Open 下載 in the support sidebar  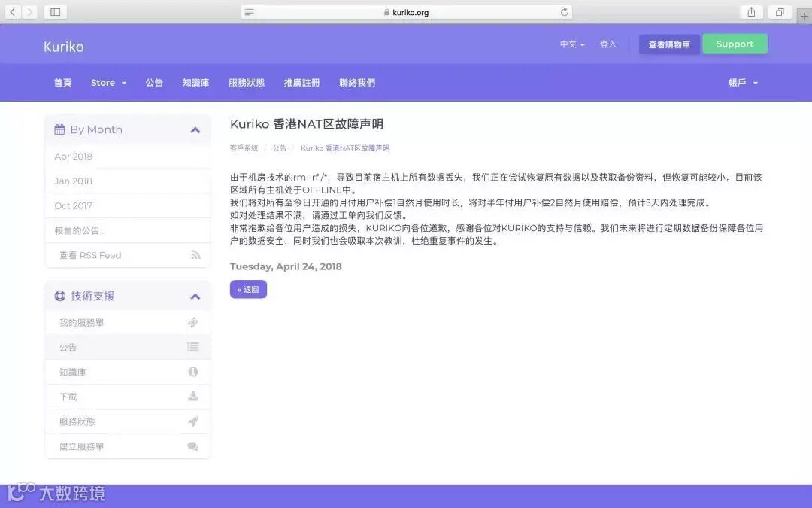point(128,397)
